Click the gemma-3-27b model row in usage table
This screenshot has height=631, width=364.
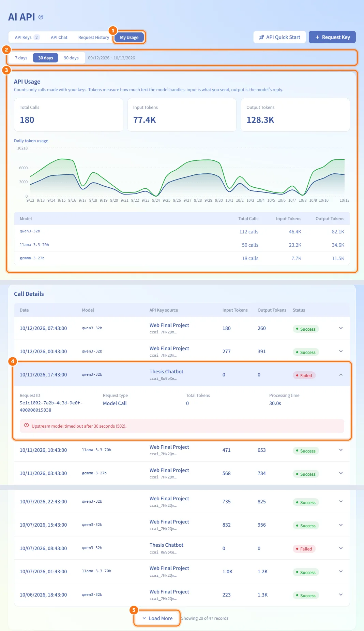point(182,258)
